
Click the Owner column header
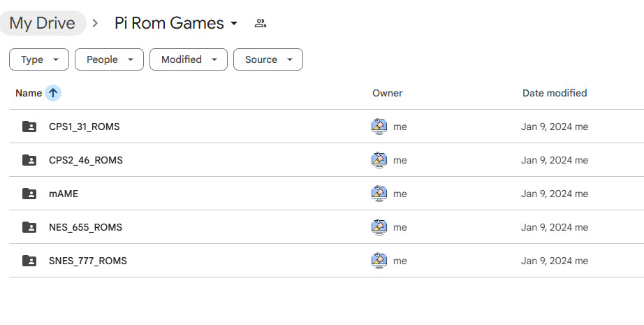[387, 93]
